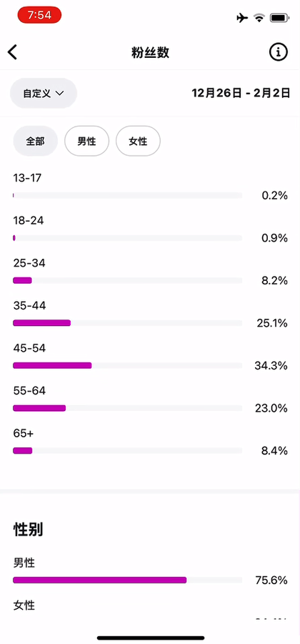Tap the 粉丝数 page title
300x644 pixels.
pos(150,52)
